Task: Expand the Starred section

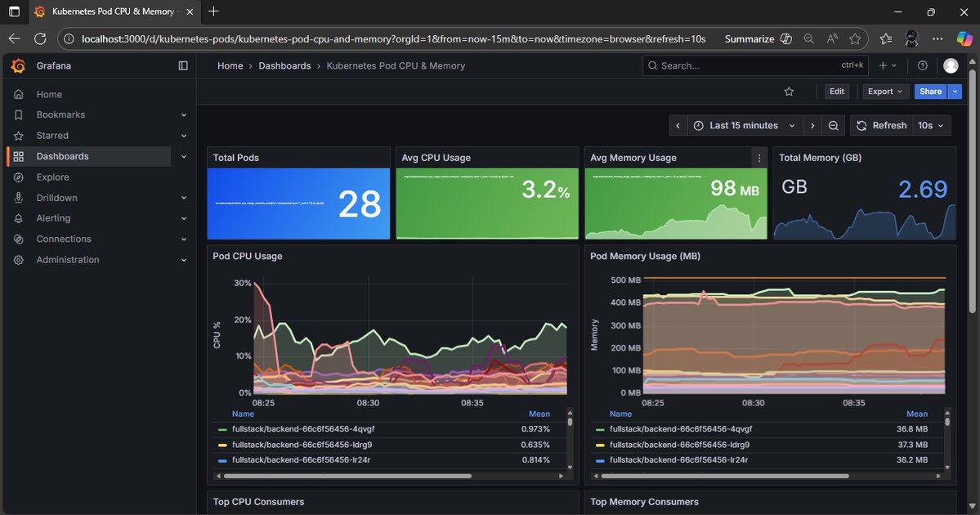Action: tap(184, 136)
